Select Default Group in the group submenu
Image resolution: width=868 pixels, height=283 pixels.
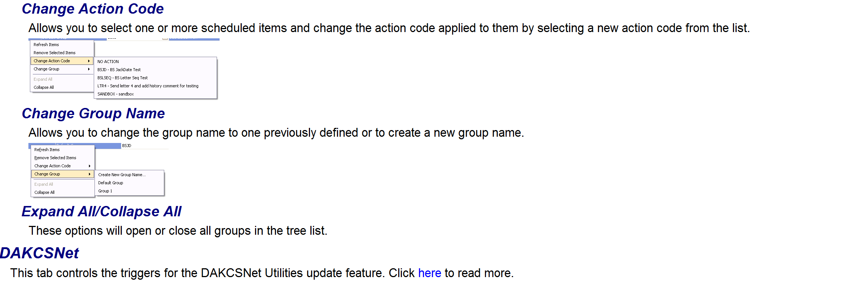click(111, 183)
